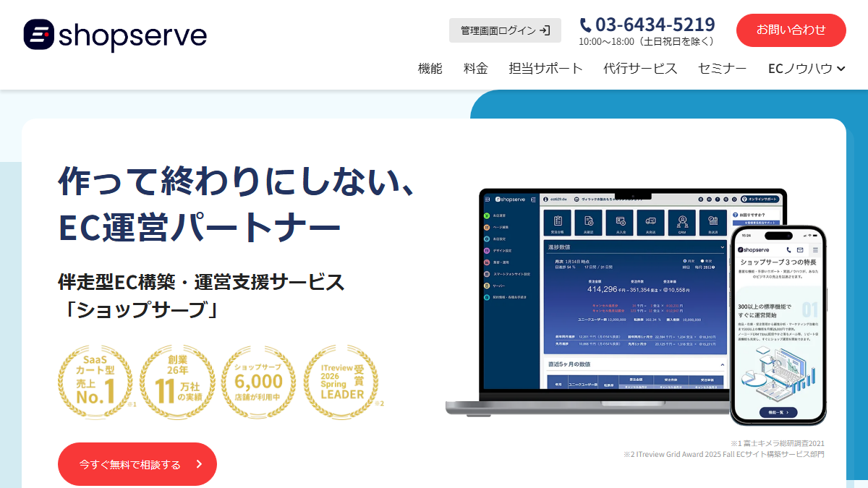Click デザイン設定 in laptop mockup sidebar
Viewport: 868px width, 488px height.
[x=498, y=251]
